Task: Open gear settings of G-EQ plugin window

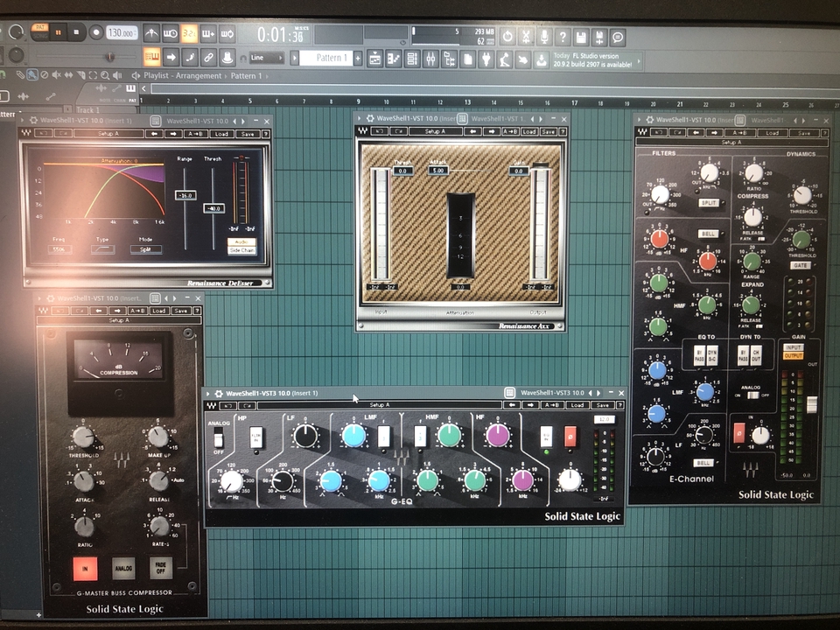Action: (x=218, y=393)
